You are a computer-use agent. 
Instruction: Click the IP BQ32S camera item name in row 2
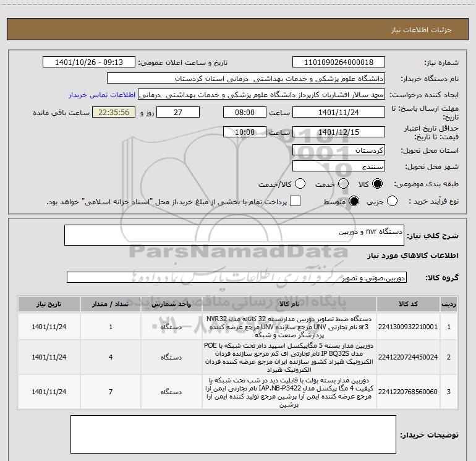tap(289, 358)
